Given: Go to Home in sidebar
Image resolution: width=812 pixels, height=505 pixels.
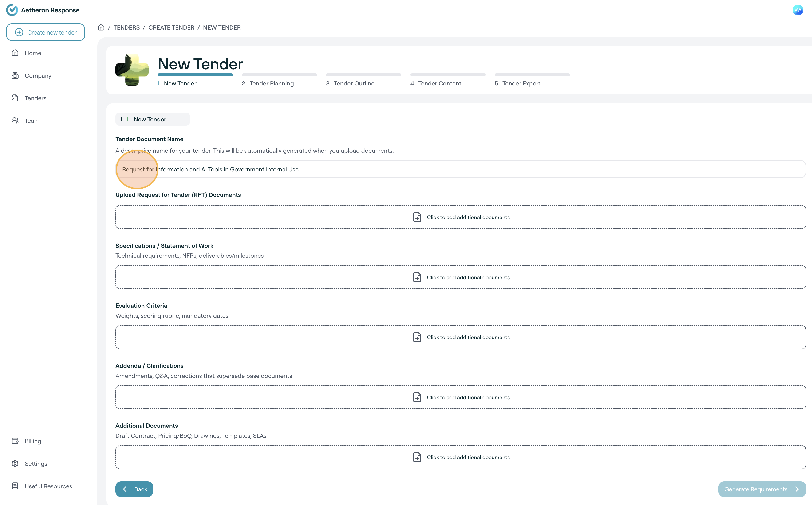Looking at the screenshot, I should (33, 53).
